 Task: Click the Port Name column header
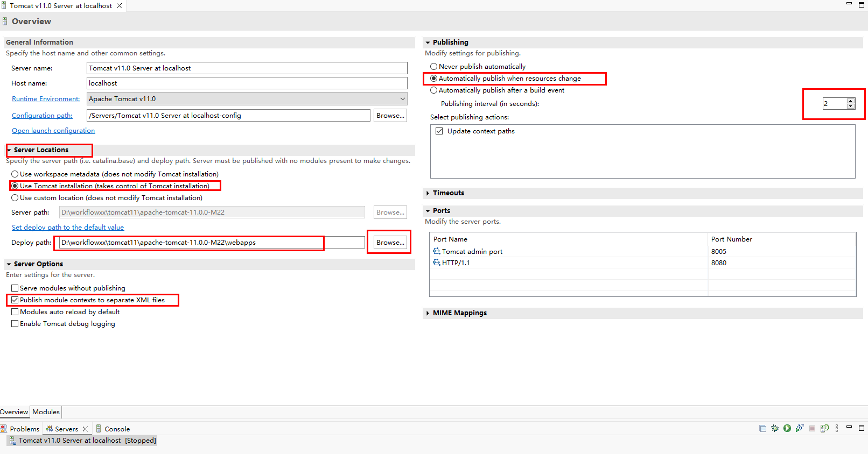tap(569, 239)
